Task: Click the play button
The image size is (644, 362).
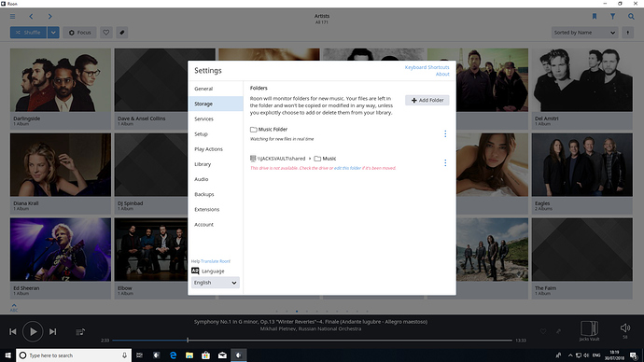Action: [x=33, y=331]
